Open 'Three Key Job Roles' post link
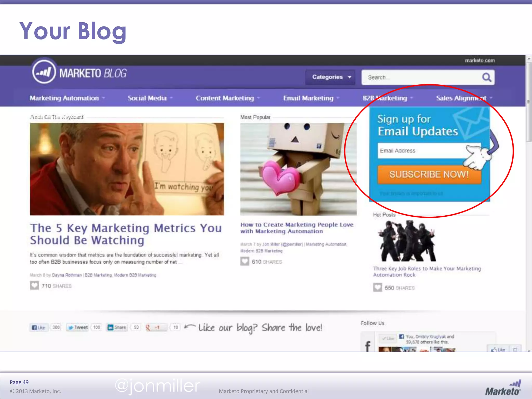532x399 pixels. 427,271
